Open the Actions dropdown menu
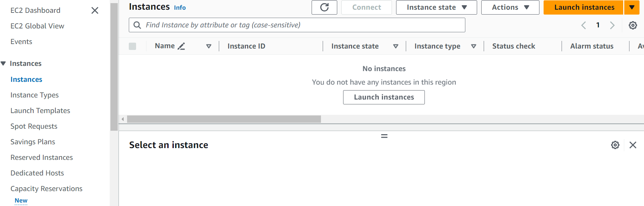 (x=510, y=7)
